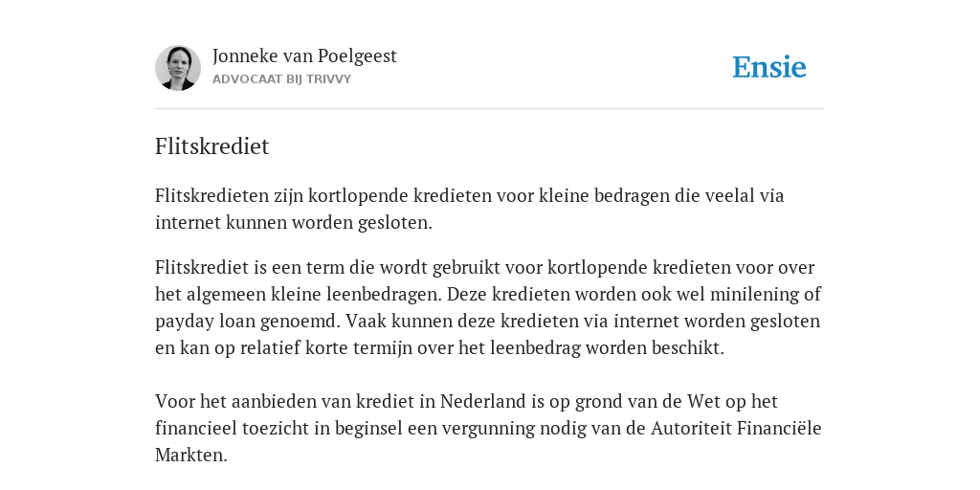Click the Flitskrediet heading
The width and height of the screenshot is (980, 490).
(212, 146)
